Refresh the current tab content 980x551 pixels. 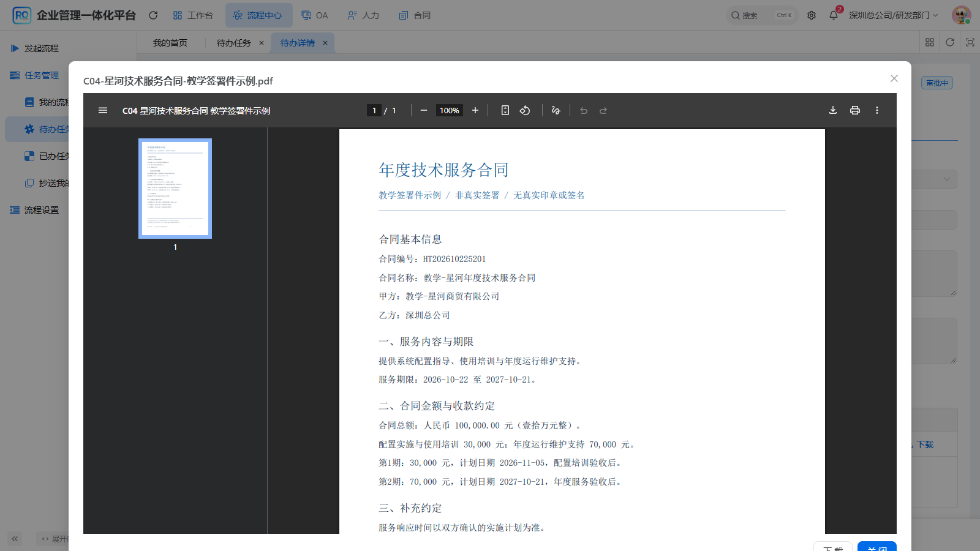click(950, 42)
